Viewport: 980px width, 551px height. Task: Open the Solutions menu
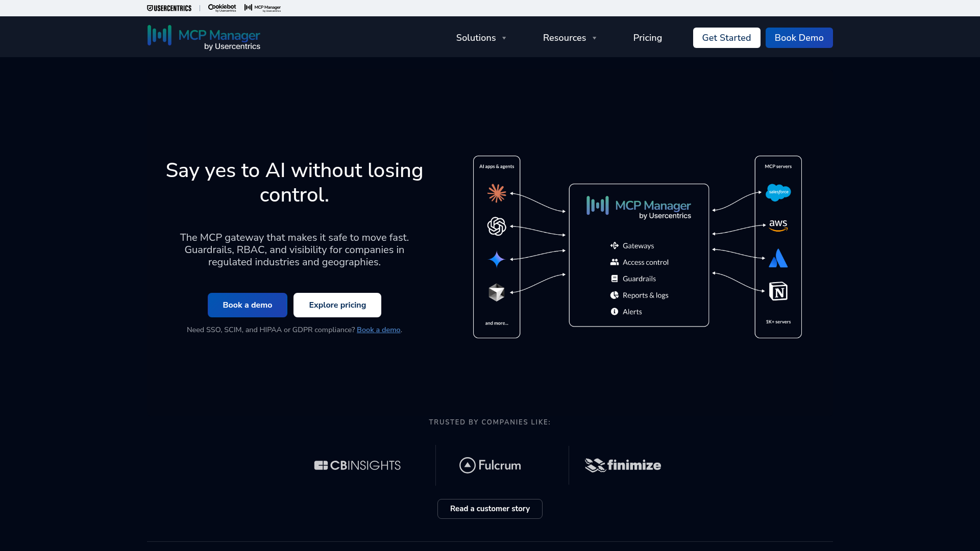[476, 38]
